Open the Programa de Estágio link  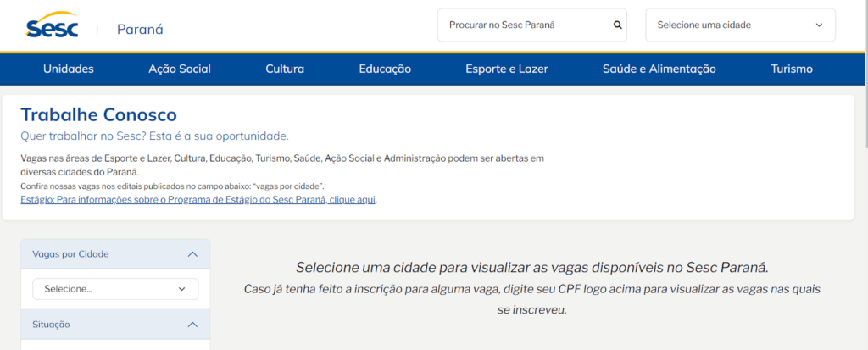(198, 199)
